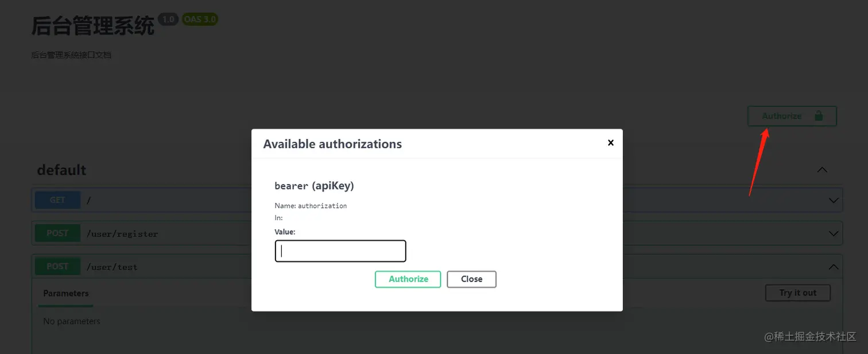Click the Close button in dialog
868x354 pixels.
(471, 279)
